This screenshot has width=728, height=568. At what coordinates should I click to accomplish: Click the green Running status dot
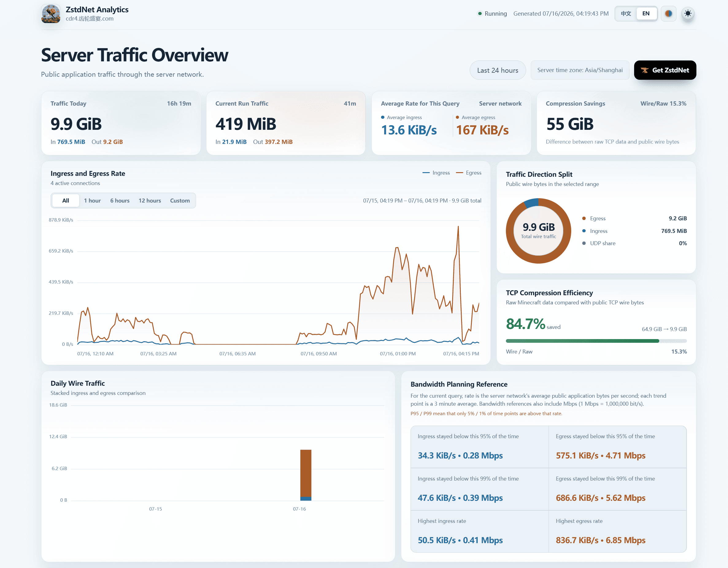480,14
